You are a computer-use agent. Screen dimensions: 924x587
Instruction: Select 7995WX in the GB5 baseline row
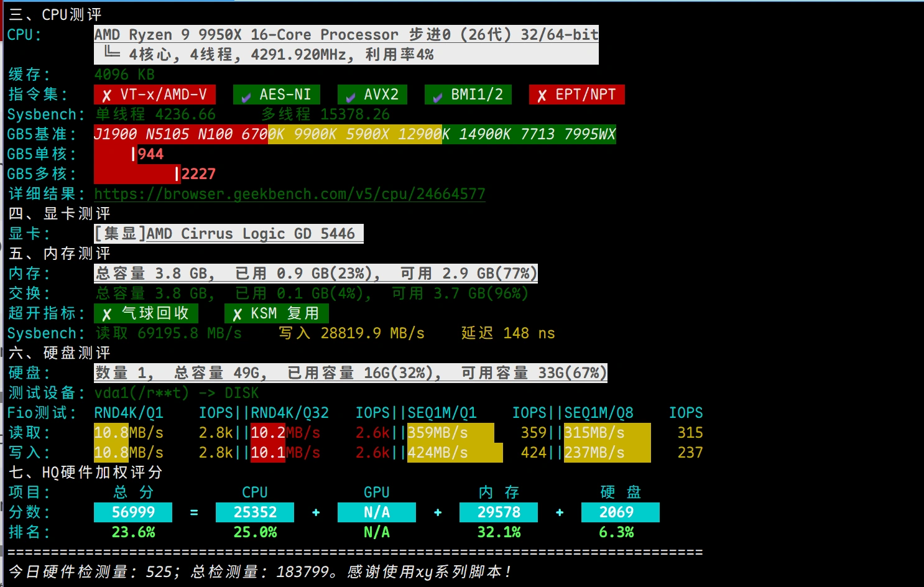tap(590, 134)
